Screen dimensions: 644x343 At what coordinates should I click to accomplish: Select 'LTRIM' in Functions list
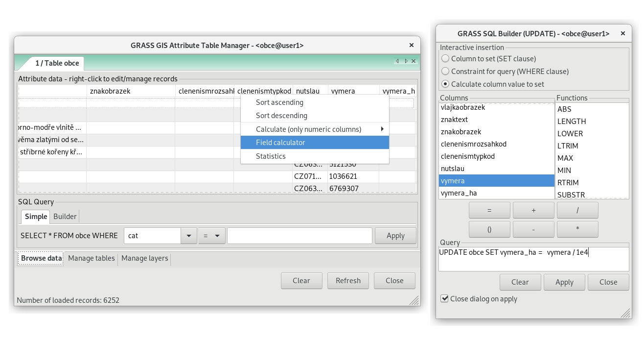[x=592, y=146]
